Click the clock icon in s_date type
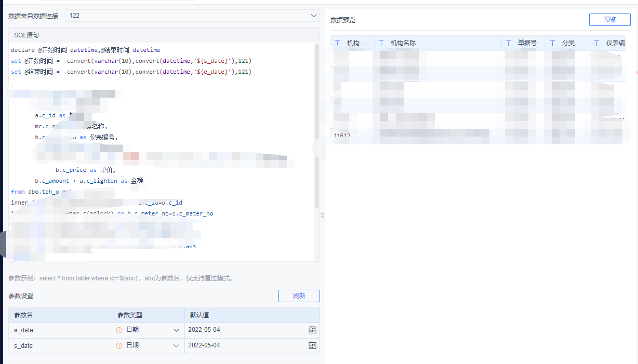The width and height of the screenshot is (638, 364). (x=119, y=346)
